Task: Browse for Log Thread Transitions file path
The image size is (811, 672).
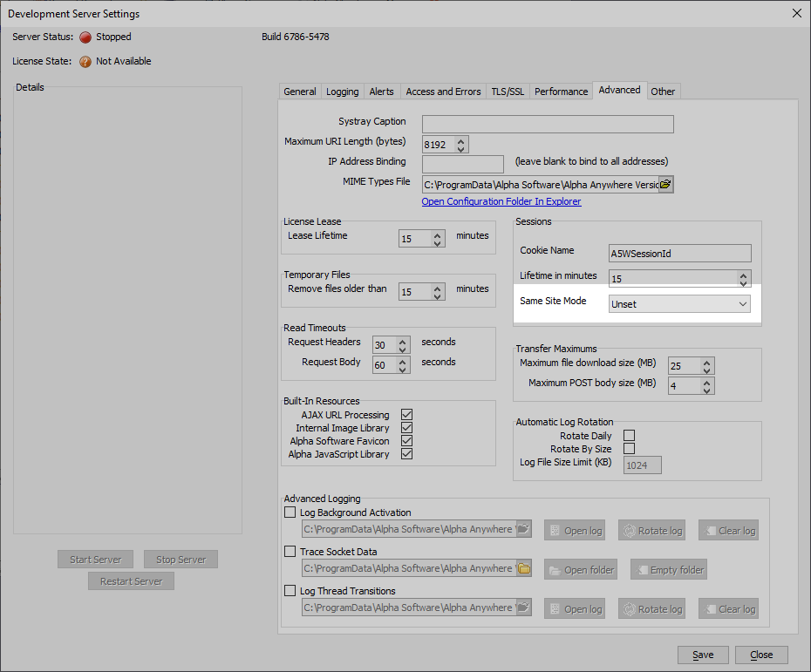Action: [523, 608]
